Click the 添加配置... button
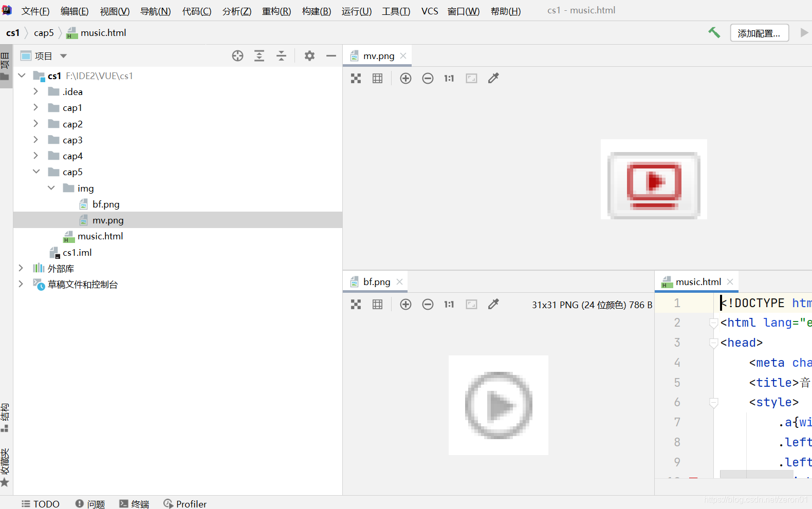 [x=760, y=33]
